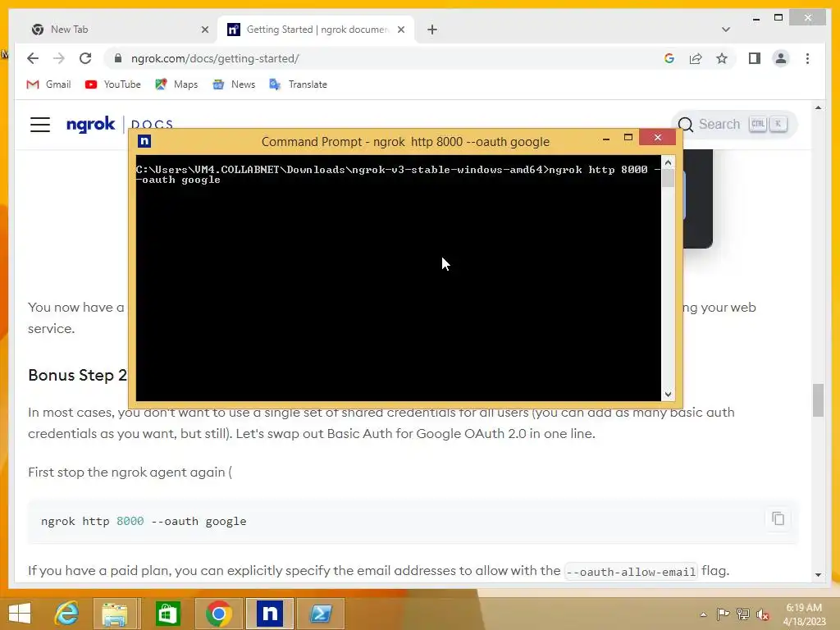Image resolution: width=840 pixels, height=630 pixels.
Task: Click the page scrollbar up arrow
Action: click(x=818, y=107)
